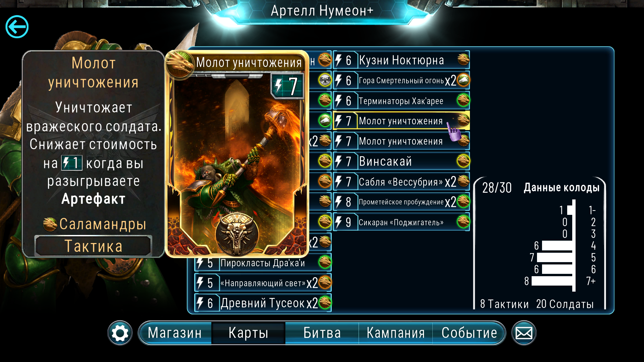
Task: Open settings gear icon
Action: click(120, 333)
